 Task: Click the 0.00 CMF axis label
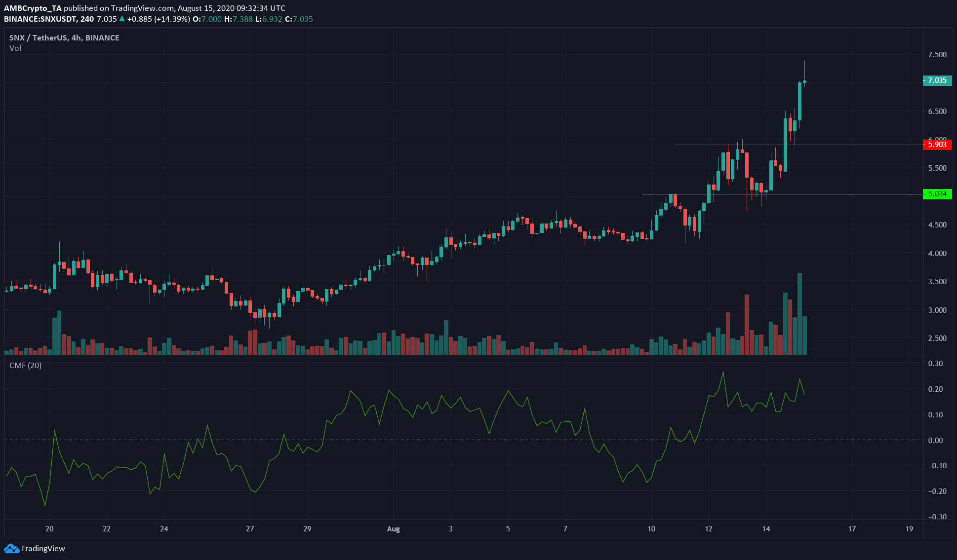point(935,440)
